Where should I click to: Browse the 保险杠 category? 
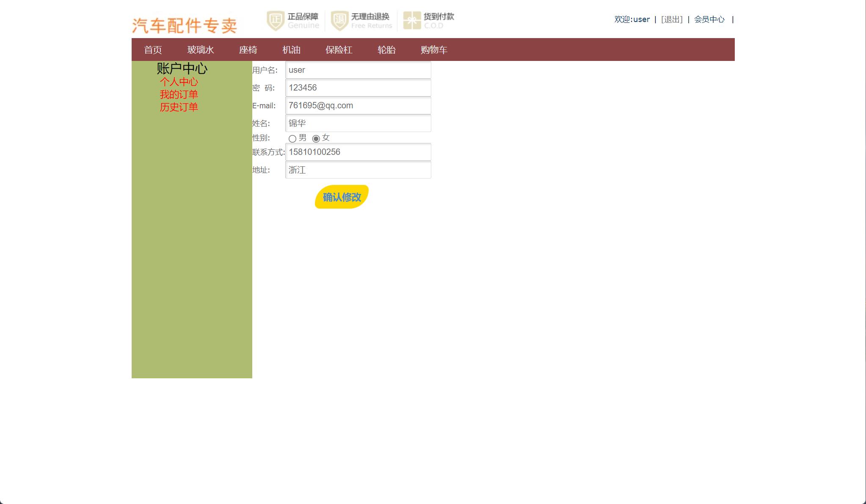[338, 50]
